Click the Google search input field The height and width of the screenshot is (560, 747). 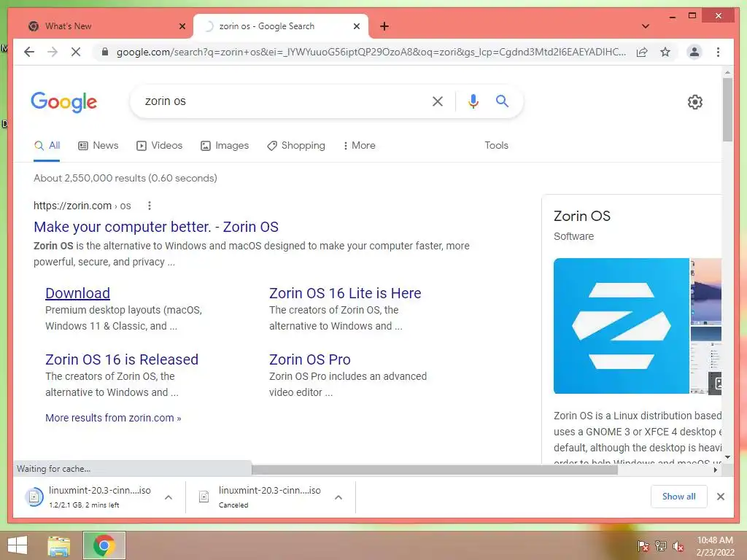281,101
